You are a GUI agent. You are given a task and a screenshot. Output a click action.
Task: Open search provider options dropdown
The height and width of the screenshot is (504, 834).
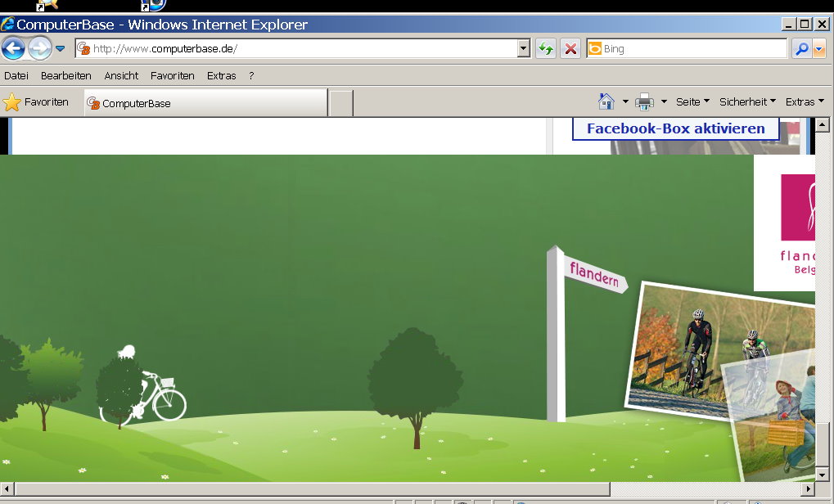click(x=819, y=49)
